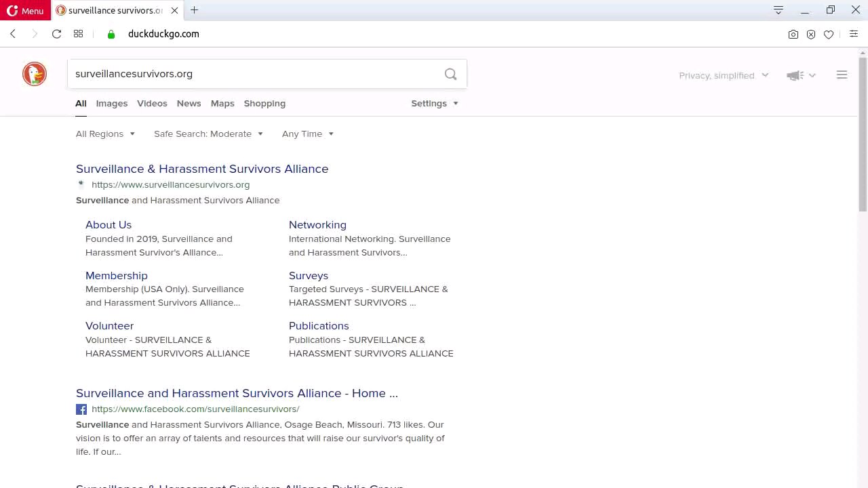Click the DuckDuckGo logo
Image resolution: width=868 pixels, height=488 pixels.
click(35, 74)
